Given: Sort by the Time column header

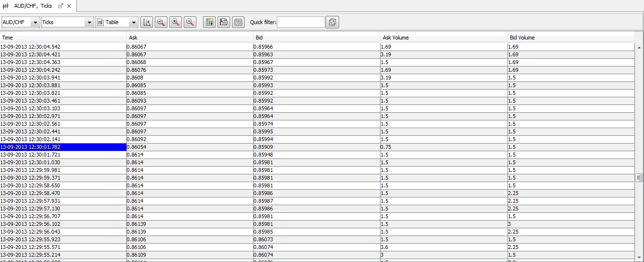Looking at the screenshot, I should tap(63, 38).
